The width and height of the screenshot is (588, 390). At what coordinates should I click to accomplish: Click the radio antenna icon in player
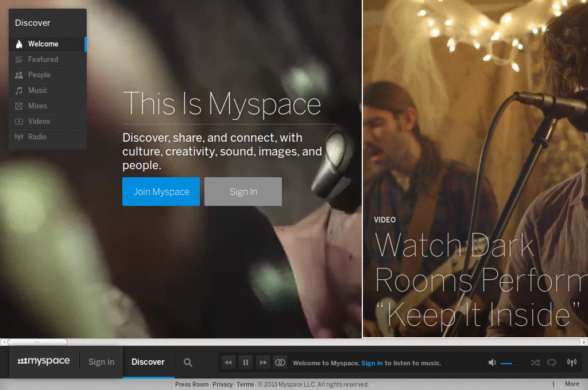[572, 362]
